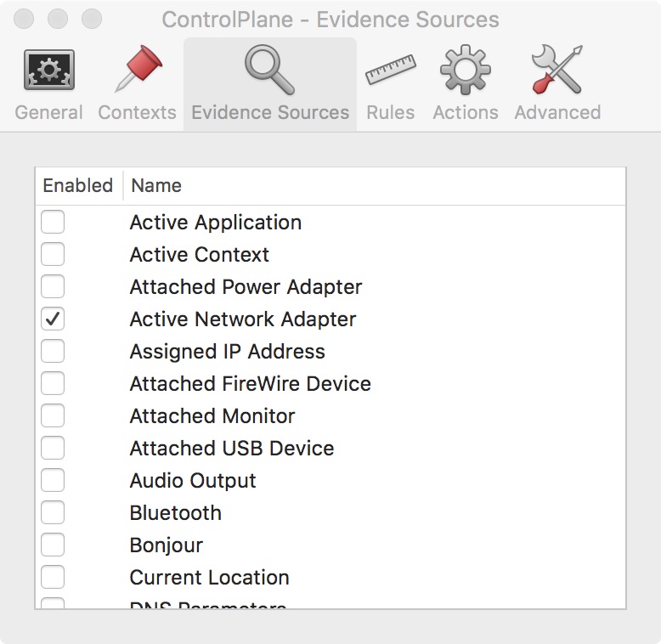Viewport: 661px width, 644px height.
Task: Select the Attached USB Device row text
Action: (x=232, y=449)
